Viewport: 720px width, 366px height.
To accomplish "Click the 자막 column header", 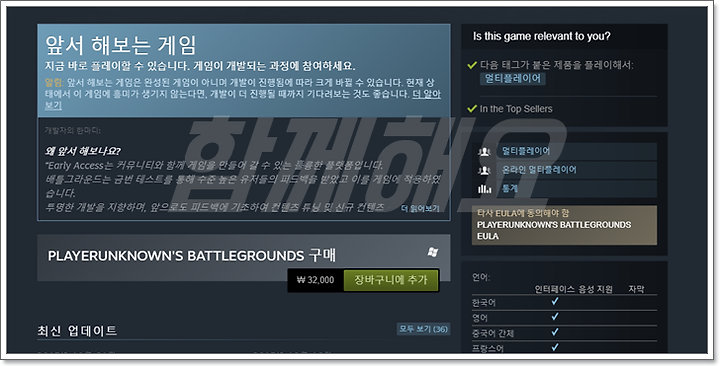I will (x=636, y=289).
